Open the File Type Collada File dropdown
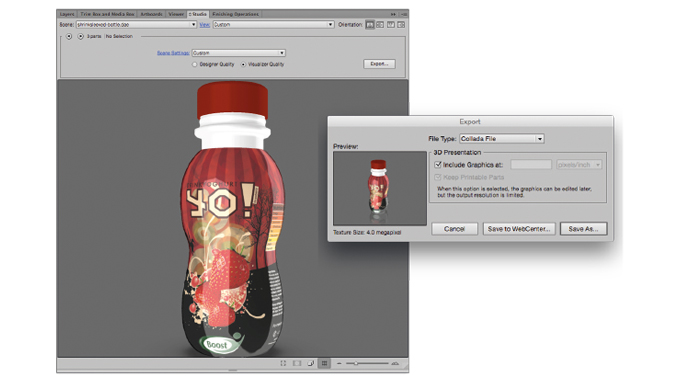This screenshot has width=680, height=380. click(x=501, y=139)
